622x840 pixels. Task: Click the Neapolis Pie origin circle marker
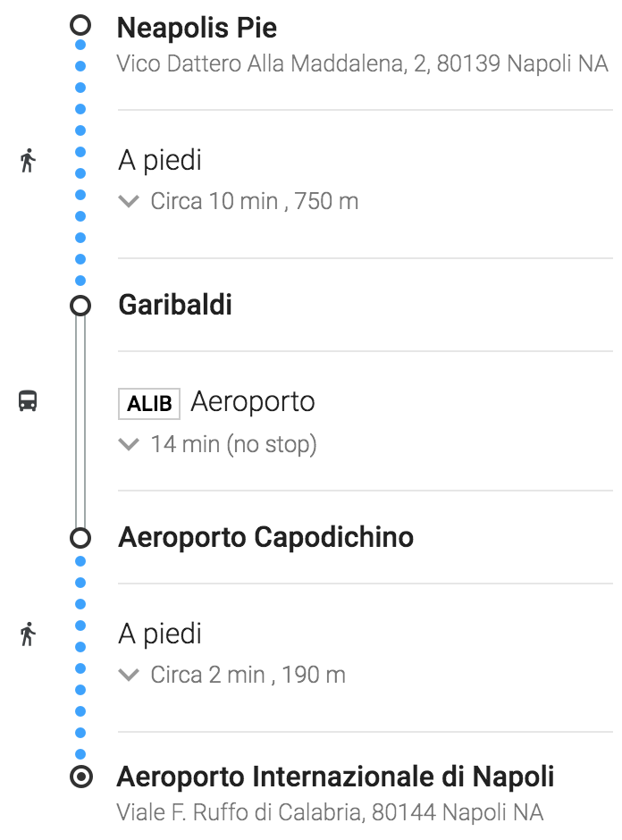pyautogui.click(x=80, y=25)
